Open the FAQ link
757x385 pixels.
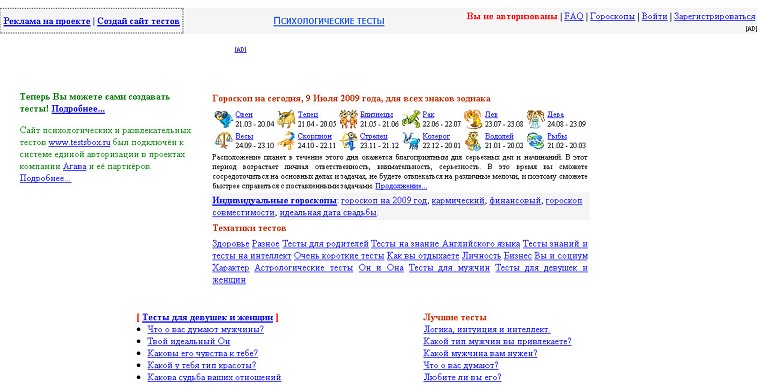coord(574,16)
